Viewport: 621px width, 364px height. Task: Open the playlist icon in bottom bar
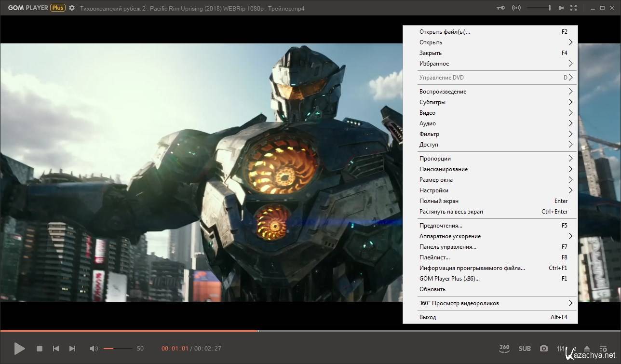(603, 349)
